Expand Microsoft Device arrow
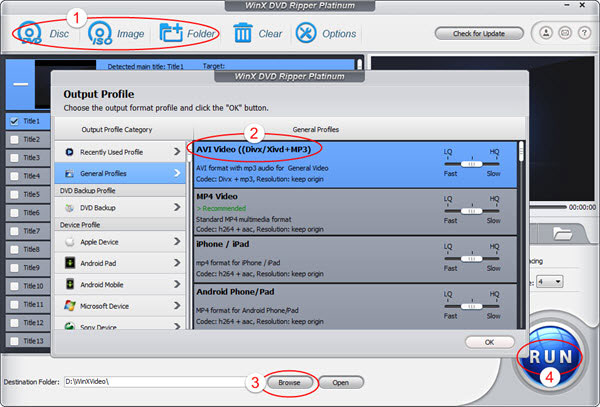Image resolution: width=600 pixels, height=407 pixels. [x=177, y=305]
